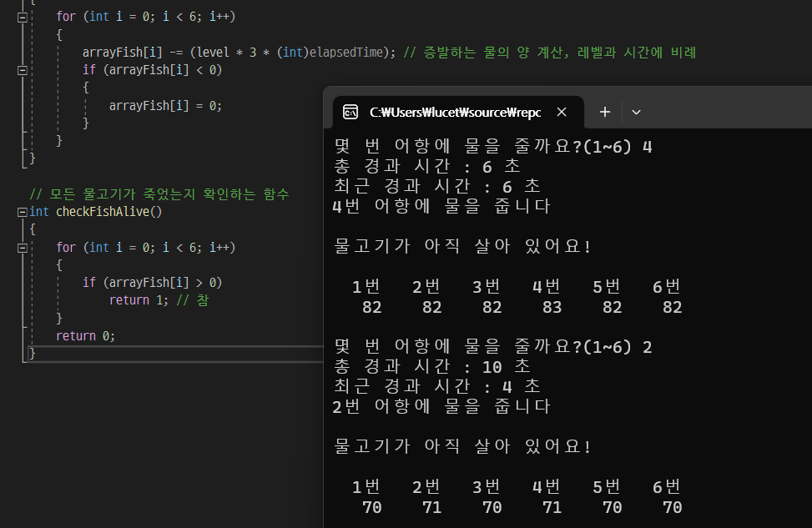Open the terminal tab dropdown menu

[x=636, y=113]
